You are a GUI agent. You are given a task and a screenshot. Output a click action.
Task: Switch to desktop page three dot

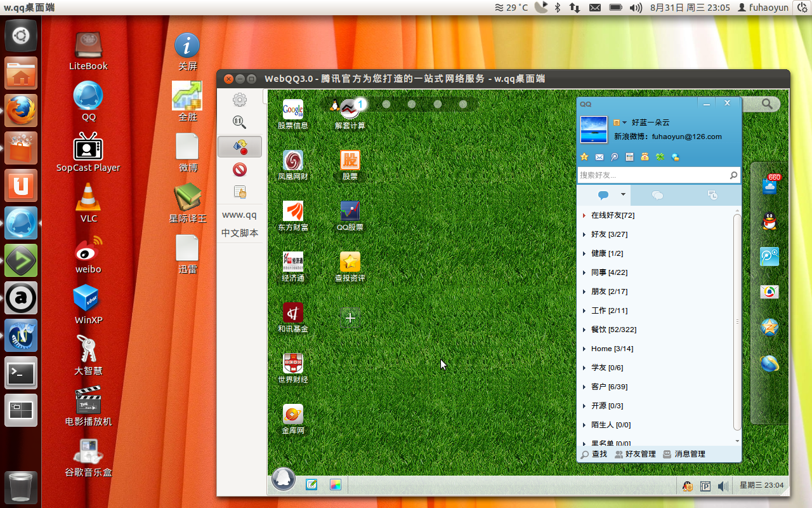pos(412,104)
